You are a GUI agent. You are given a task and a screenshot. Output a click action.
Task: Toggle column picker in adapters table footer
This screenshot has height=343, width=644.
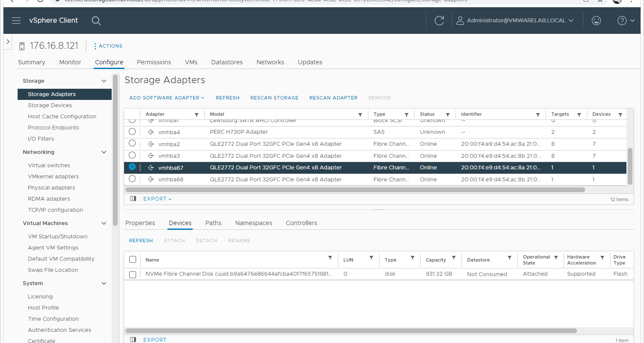(133, 199)
